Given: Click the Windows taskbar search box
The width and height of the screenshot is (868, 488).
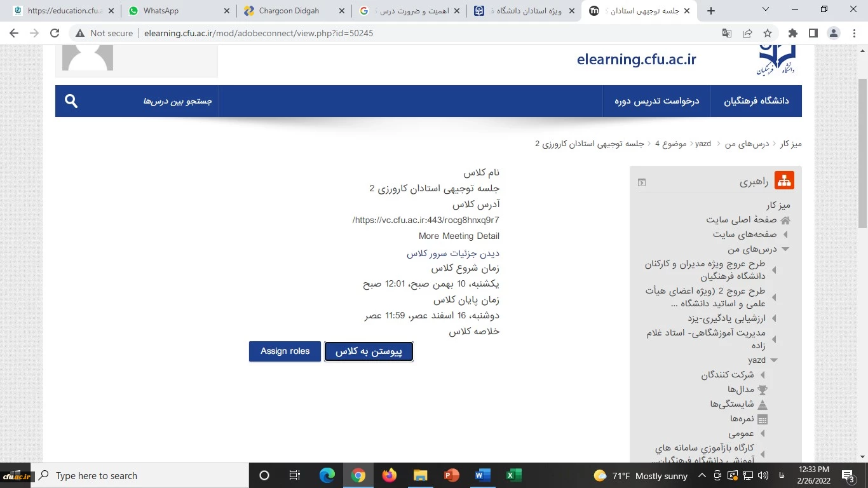Looking at the screenshot, I should pyautogui.click(x=140, y=475).
